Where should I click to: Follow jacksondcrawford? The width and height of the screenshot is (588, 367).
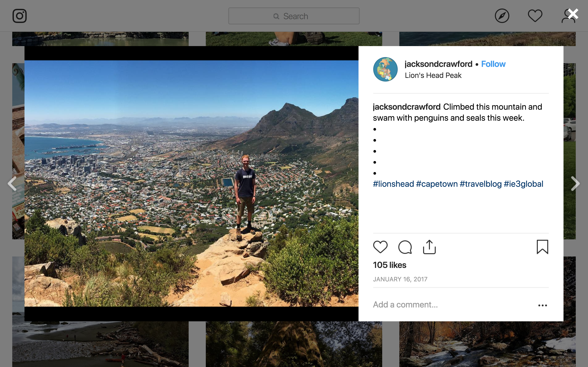click(x=493, y=64)
